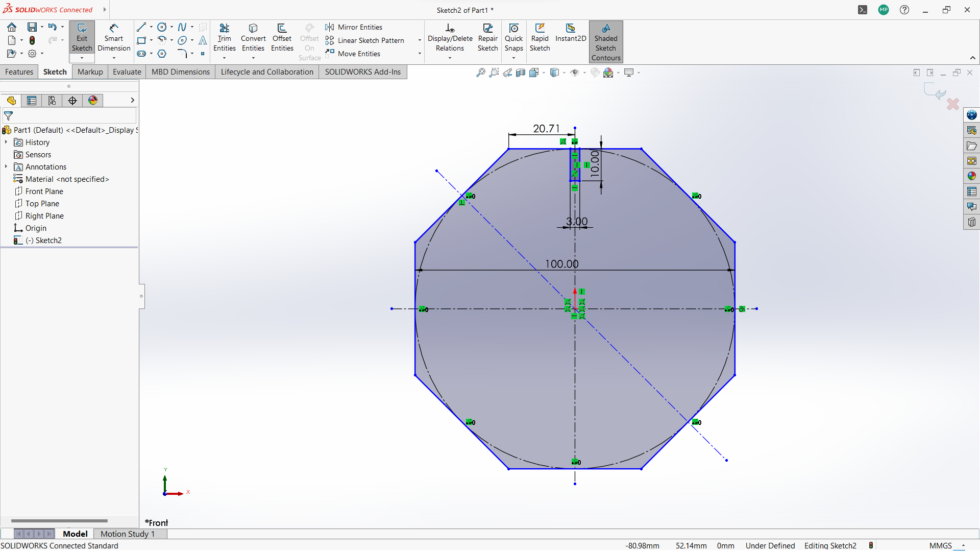Click Zoom to Area icon
Image resolution: width=980 pixels, height=551 pixels.
tap(494, 73)
